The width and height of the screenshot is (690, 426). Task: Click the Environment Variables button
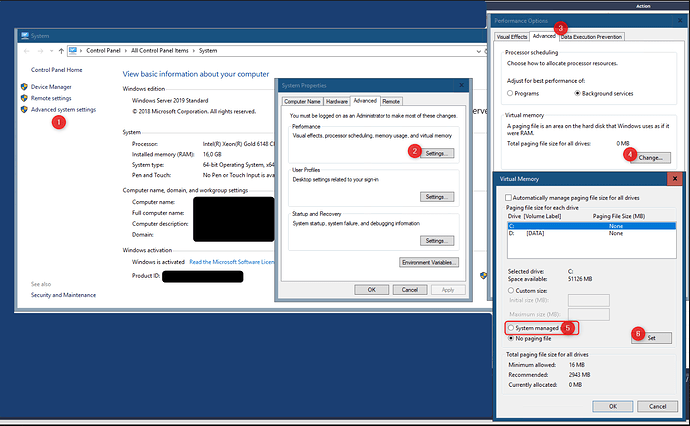coord(428,262)
